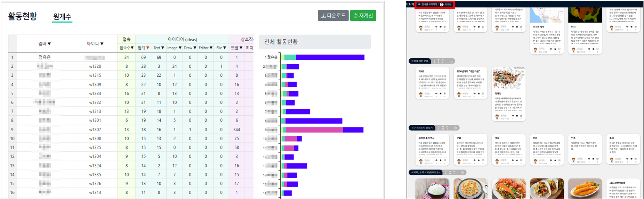
Task: Click the 다운로드 download button
Action: pos(333,16)
